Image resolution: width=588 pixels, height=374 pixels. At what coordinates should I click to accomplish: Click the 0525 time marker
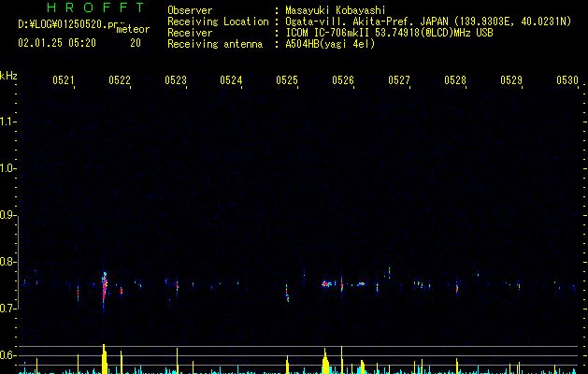287,79
